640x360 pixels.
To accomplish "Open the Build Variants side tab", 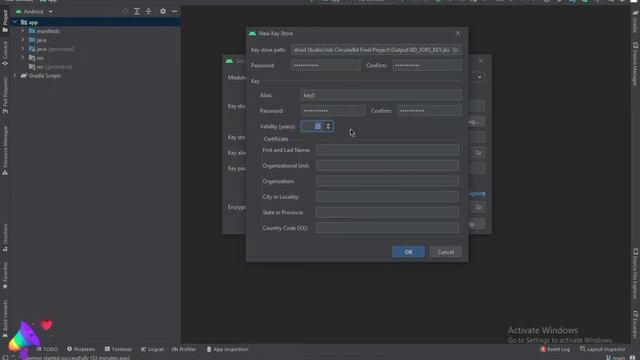I will (5, 318).
